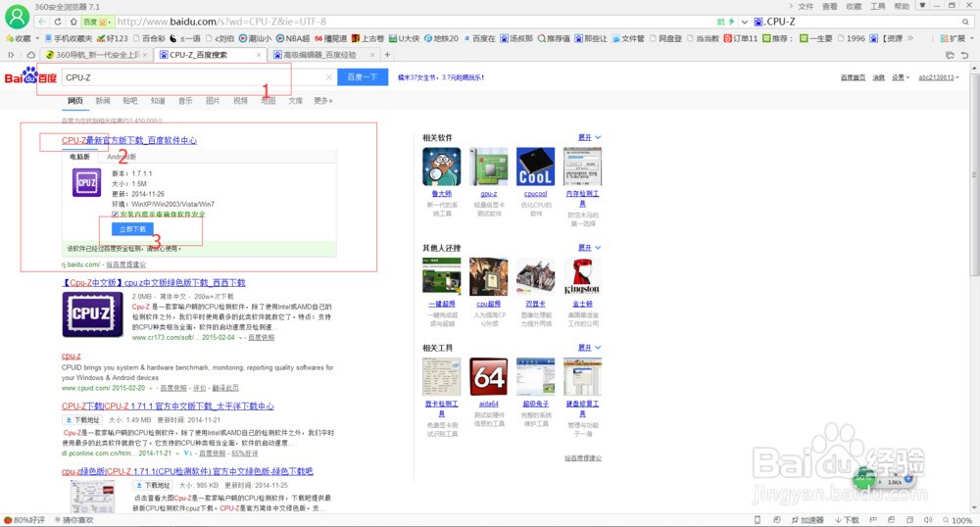Open the browser home page icon
The image size is (980, 527).
point(73,22)
